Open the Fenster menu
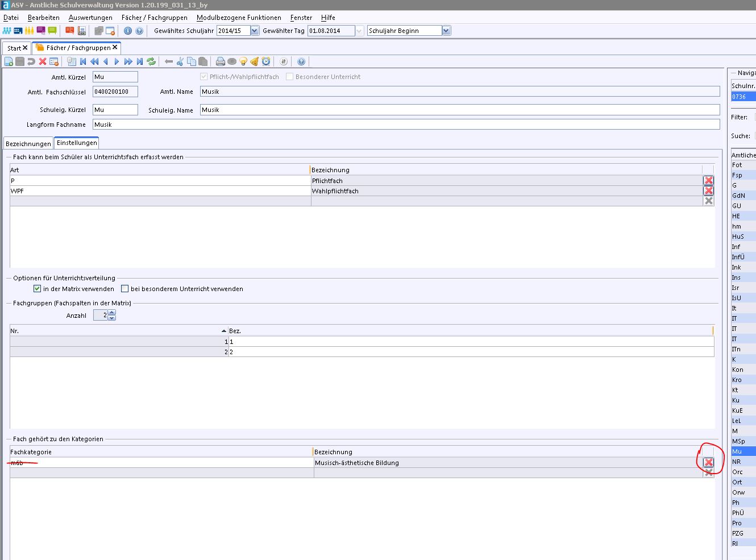The height and width of the screenshot is (560, 756). click(301, 18)
